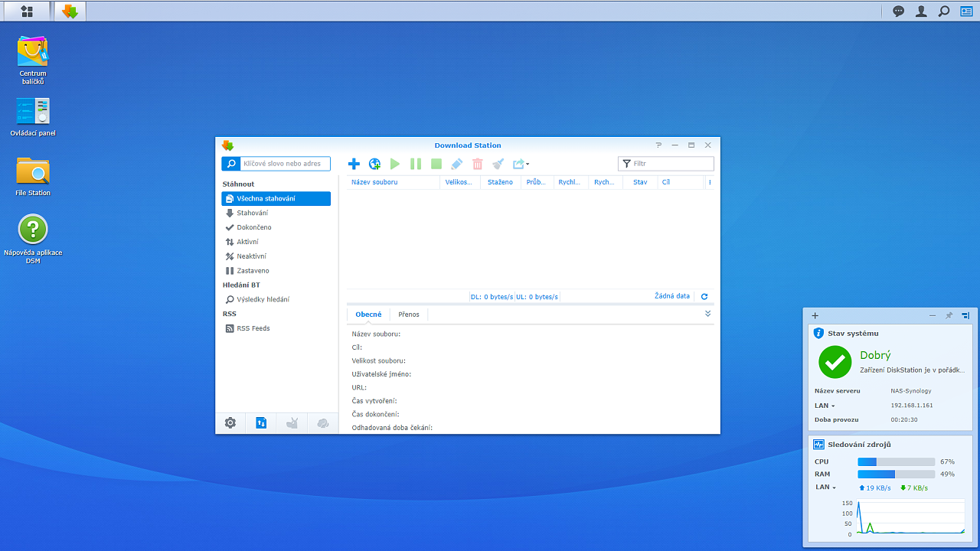Click the 192.168.1.161 IP address text
This screenshot has height=551, width=980.
[912, 406]
